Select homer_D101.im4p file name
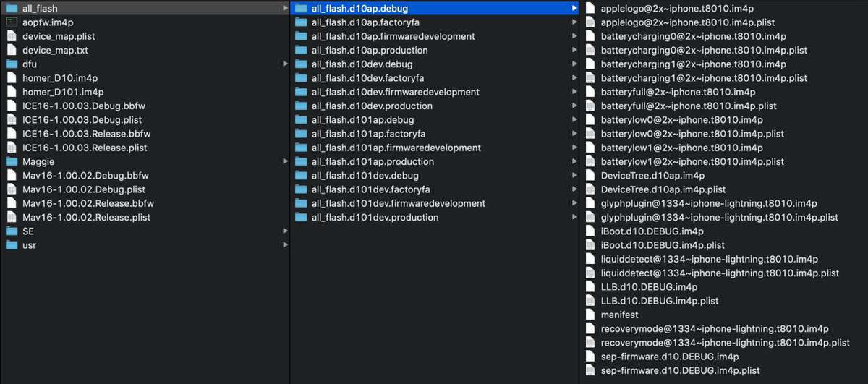This screenshot has height=384, width=868. [x=63, y=92]
